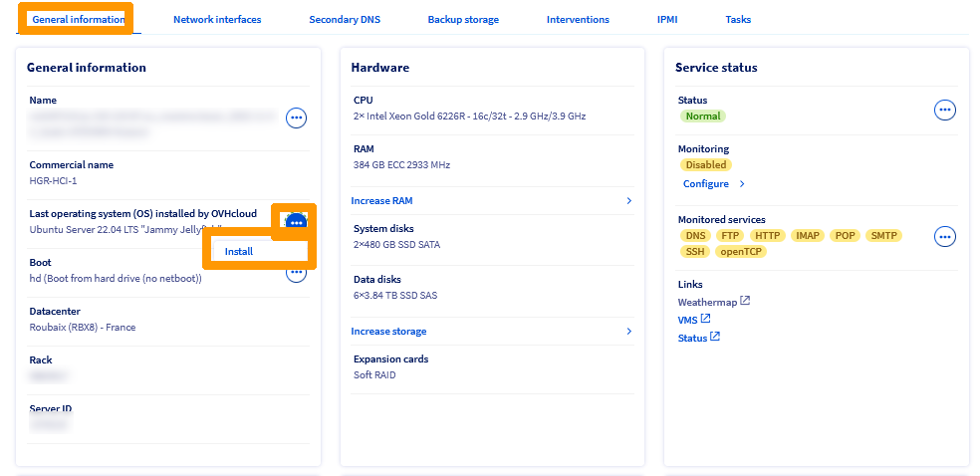Open the Secondary DNS tab
This screenshot has width=980, height=476.
pos(345,19)
